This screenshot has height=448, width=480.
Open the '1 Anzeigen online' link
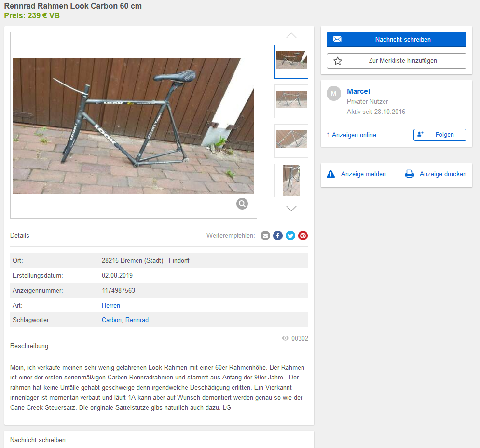(352, 135)
